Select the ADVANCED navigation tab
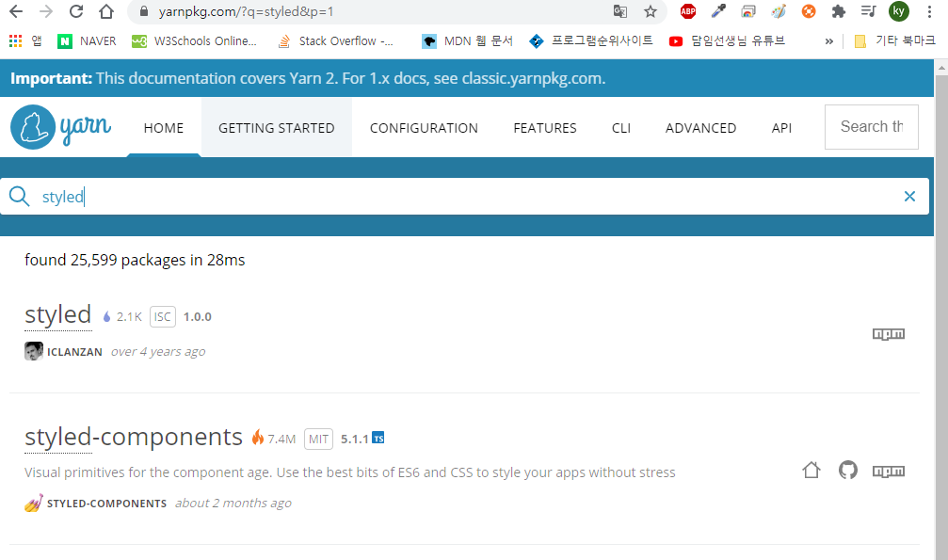 [700, 128]
